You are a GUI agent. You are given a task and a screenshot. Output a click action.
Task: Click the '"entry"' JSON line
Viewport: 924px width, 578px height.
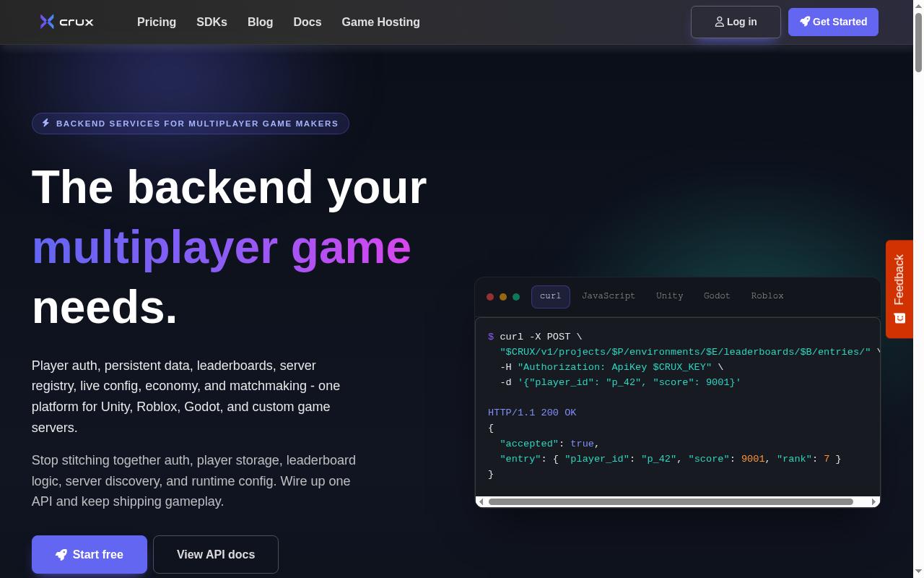670,459
